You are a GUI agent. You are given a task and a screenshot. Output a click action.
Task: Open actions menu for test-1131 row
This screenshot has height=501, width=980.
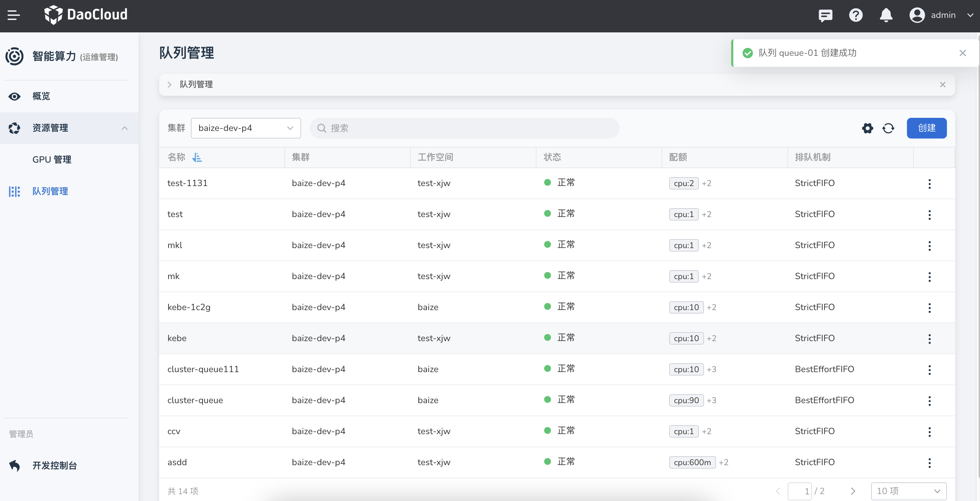[x=929, y=184]
